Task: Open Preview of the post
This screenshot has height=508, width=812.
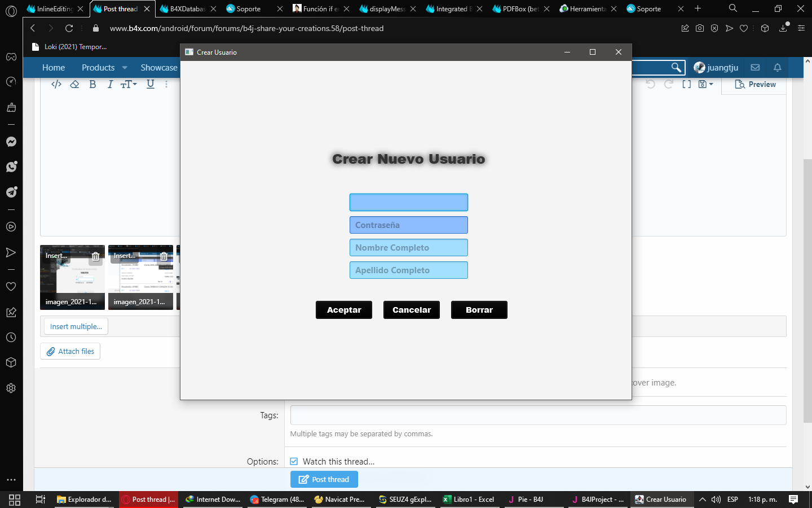Action: coord(756,84)
